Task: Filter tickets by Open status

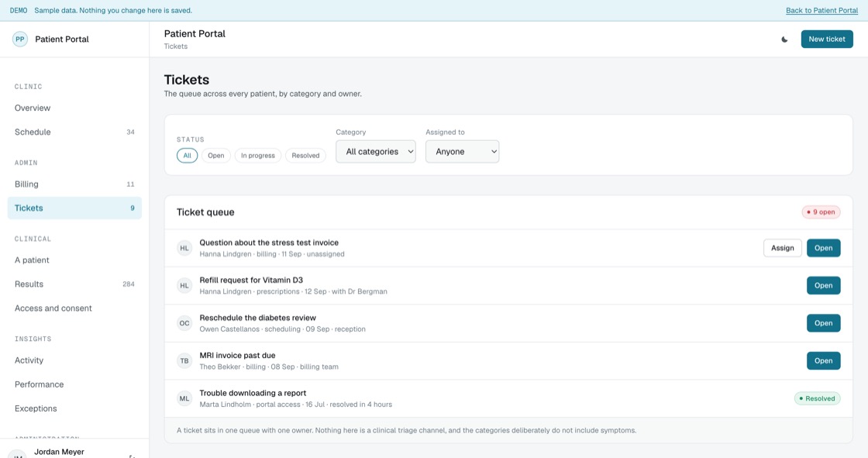Action: coord(216,156)
